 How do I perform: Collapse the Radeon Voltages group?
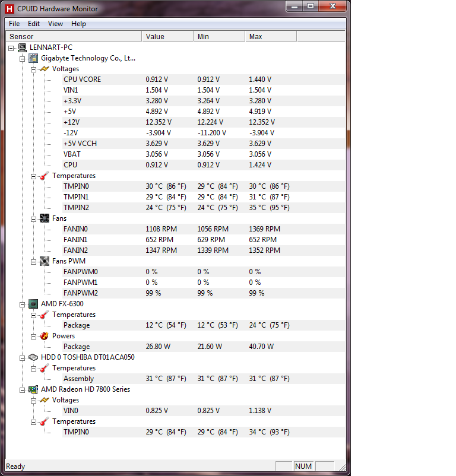[33, 401]
